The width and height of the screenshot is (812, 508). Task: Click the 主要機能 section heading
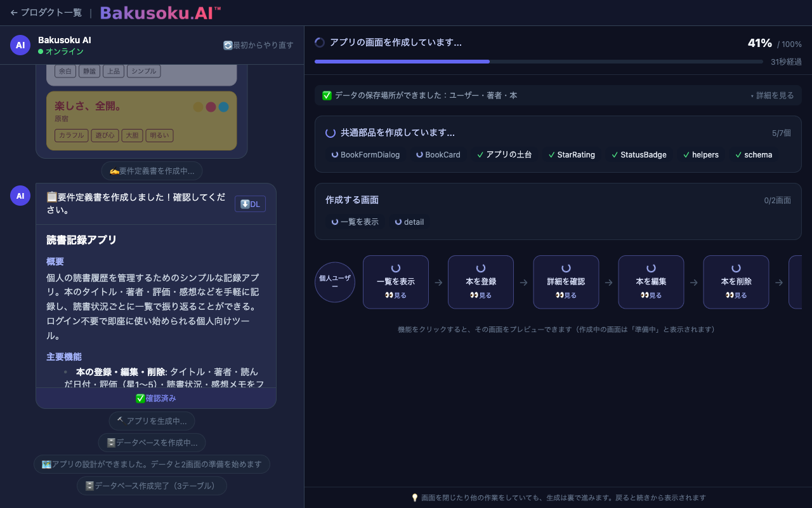coord(64,357)
